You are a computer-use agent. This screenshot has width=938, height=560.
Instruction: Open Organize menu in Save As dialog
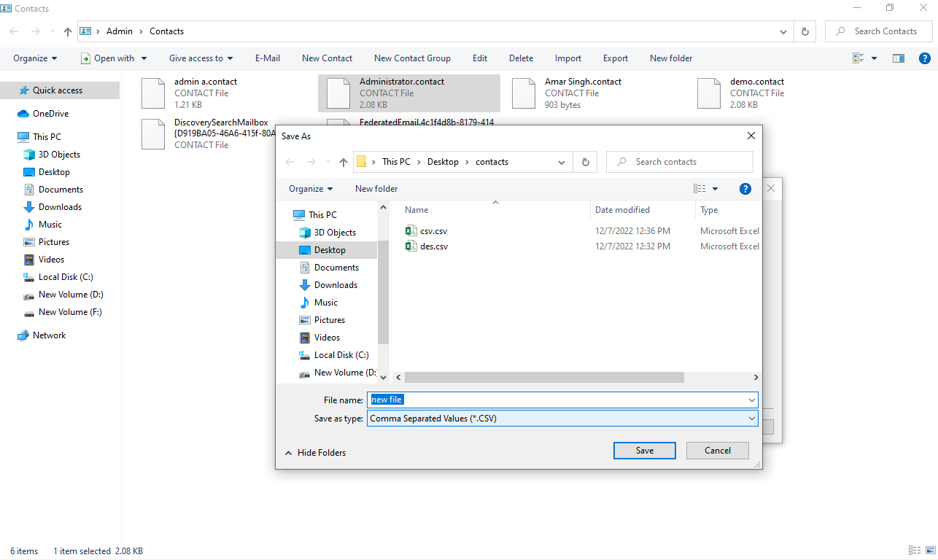point(311,189)
